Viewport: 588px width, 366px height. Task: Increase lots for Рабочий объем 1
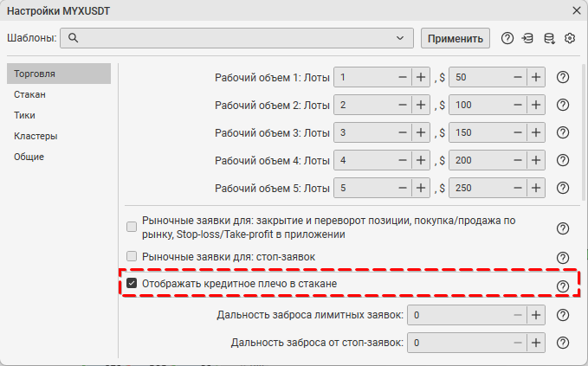click(421, 77)
